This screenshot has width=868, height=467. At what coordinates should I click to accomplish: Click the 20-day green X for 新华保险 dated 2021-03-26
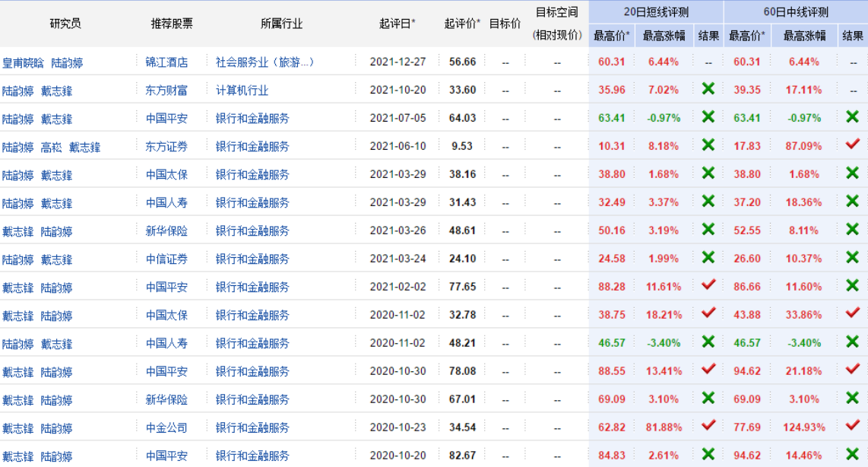tap(708, 230)
